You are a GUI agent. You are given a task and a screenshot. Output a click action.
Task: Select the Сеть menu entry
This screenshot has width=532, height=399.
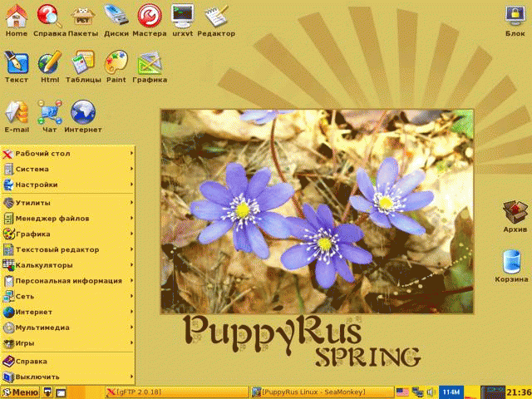click(68, 296)
